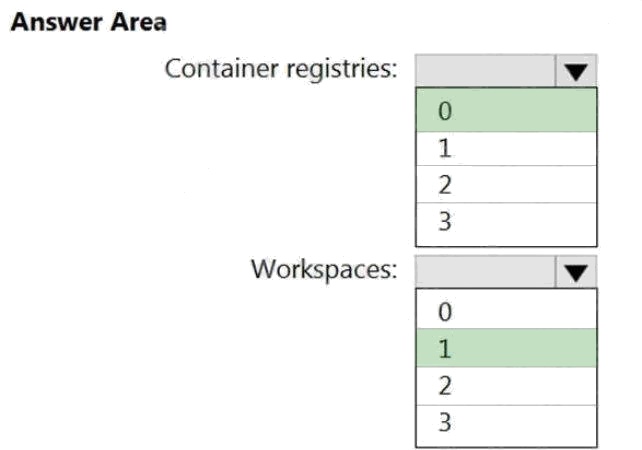The image size is (642, 450).
Task: Select 1 in the Workspaces list
Action: (506, 348)
